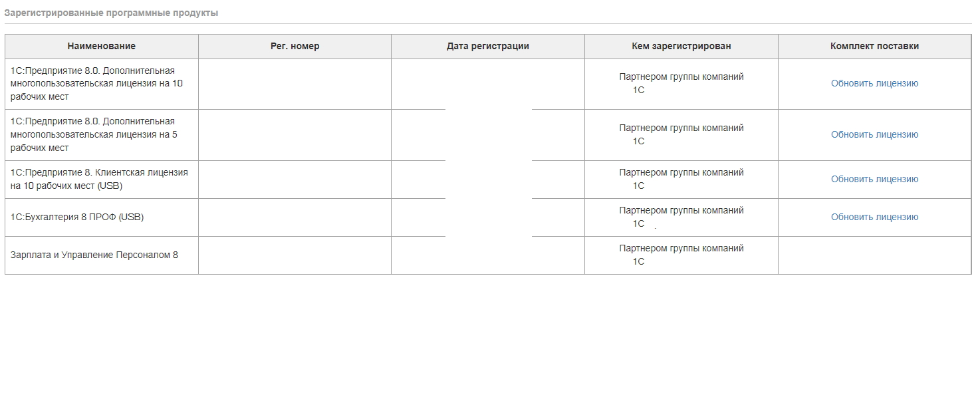Screen dimensions: 980x399
Task: Select the product row for the 5 рабочих мест license
Action: tap(488, 135)
